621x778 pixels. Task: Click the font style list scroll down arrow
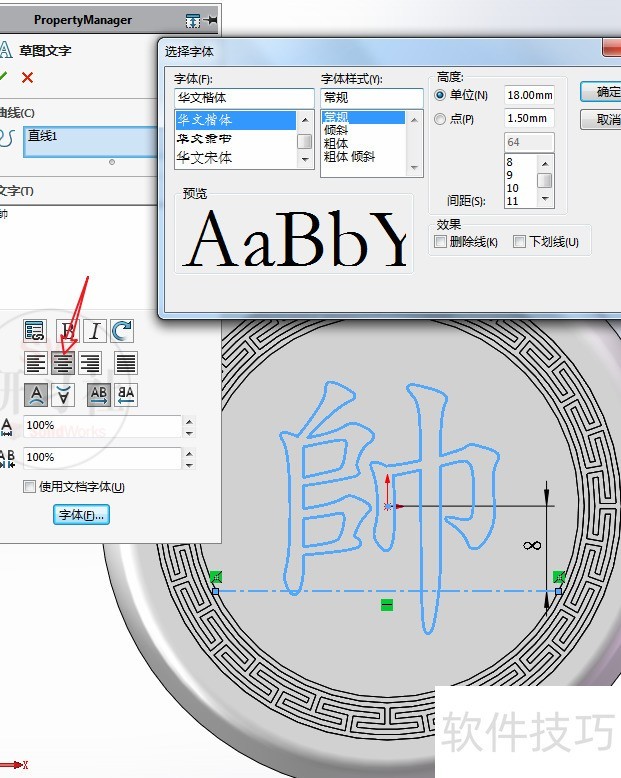pos(414,168)
